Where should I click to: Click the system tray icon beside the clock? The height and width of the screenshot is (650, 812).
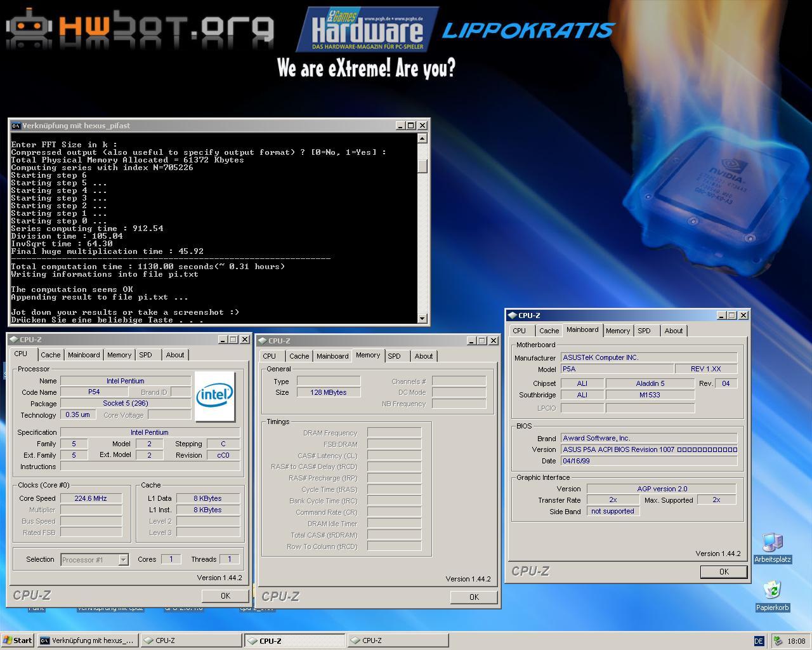click(778, 641)
